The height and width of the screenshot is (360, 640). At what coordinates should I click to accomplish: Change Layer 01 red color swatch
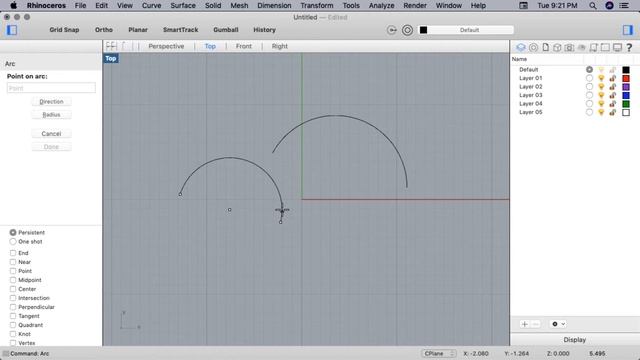point(626,78)
